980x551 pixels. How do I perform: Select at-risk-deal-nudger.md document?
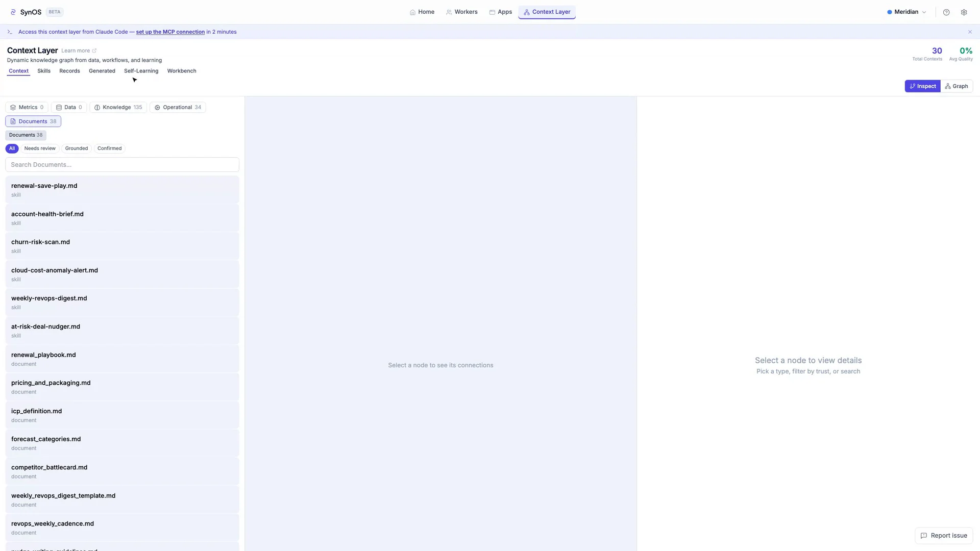pos(122,331)
